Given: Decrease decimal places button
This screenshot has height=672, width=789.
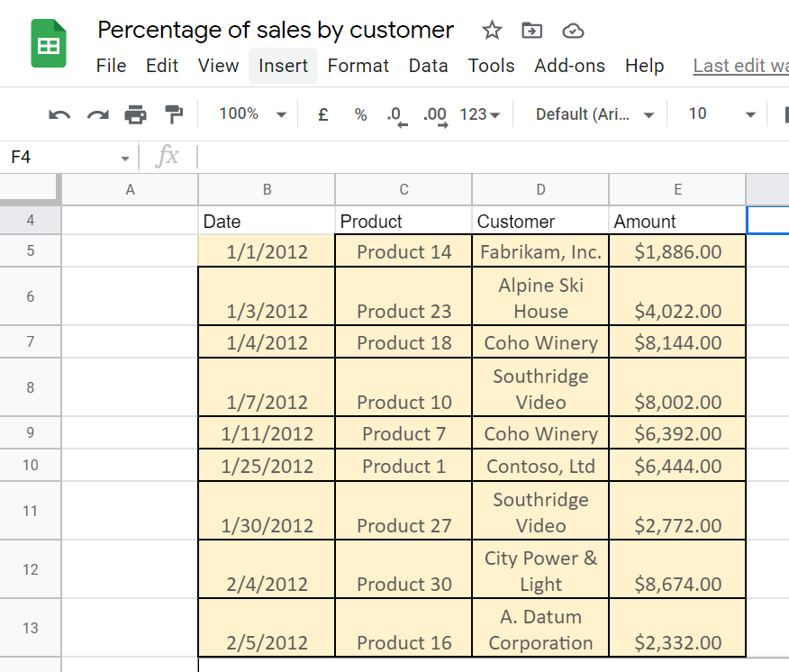Looking at the screenshot, I should point(396,114).
